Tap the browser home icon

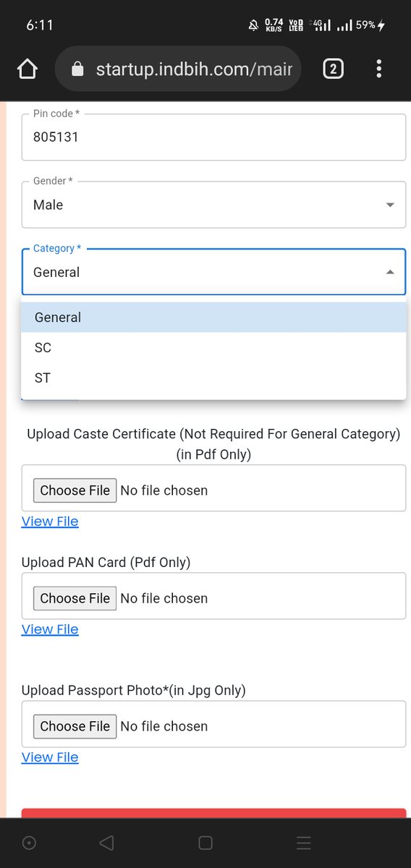click(27, 69)
